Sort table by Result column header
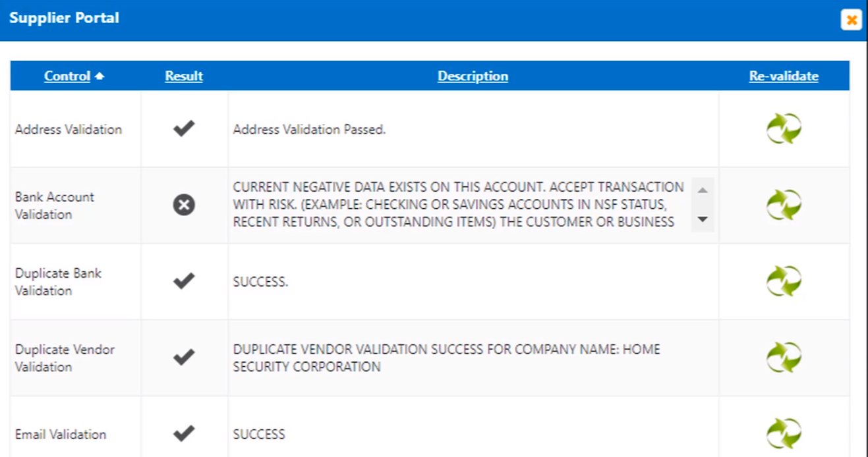Screen dimensions: 868x457 [x=184, y=76]
